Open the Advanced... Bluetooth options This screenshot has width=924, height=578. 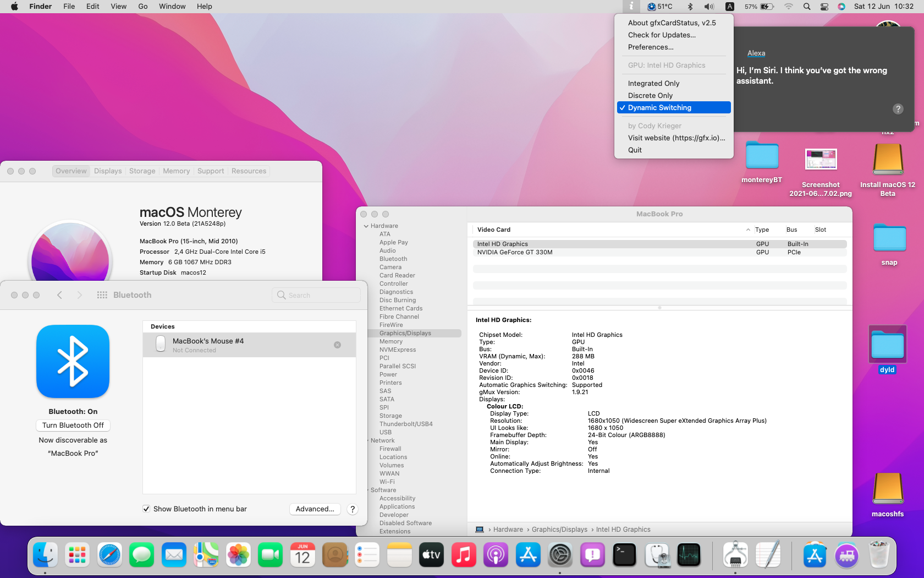point(315,509)
